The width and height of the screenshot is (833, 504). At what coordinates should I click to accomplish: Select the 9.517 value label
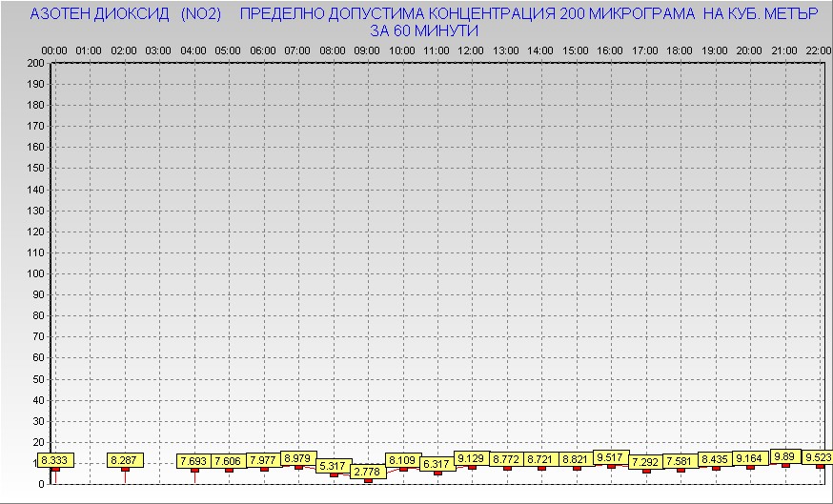611,457
